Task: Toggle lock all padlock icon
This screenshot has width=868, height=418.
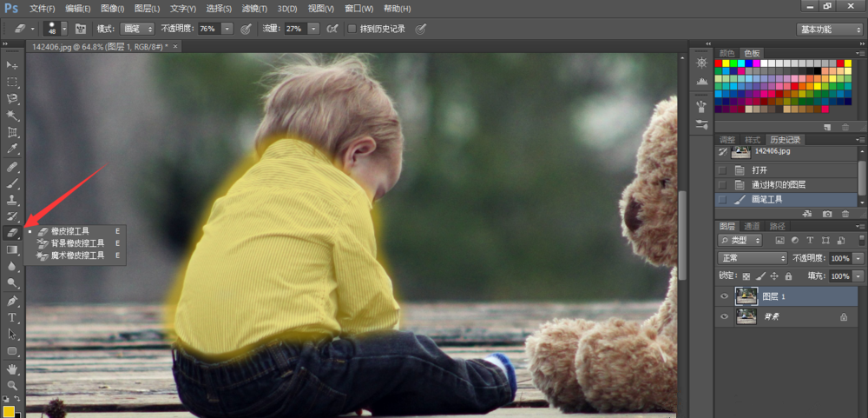Action: point(788,276)
